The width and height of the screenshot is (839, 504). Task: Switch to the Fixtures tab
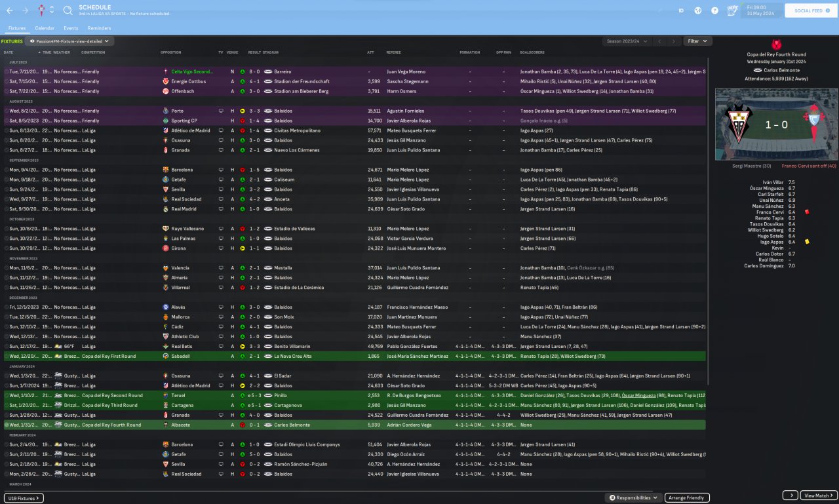[17, 28]
